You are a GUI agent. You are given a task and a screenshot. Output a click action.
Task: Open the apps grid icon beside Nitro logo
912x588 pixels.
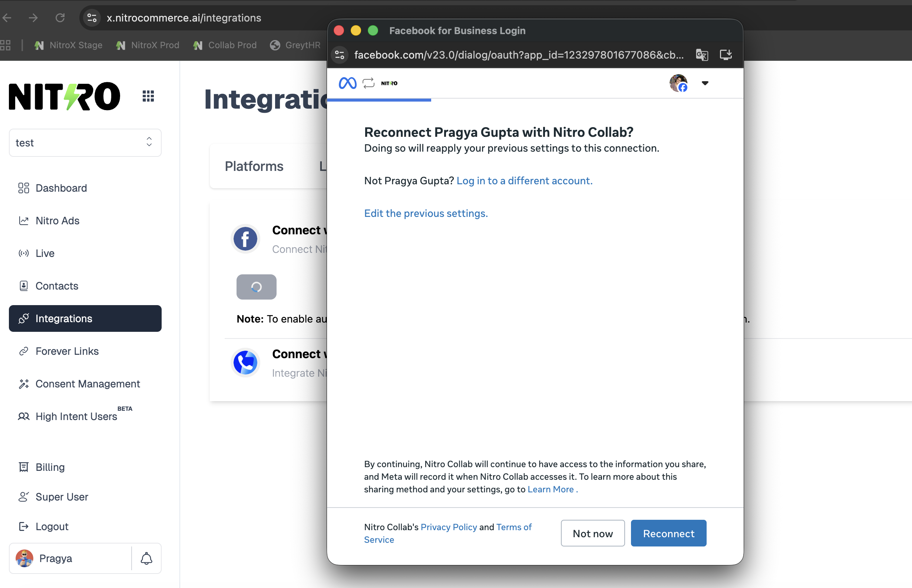point(148,96)
